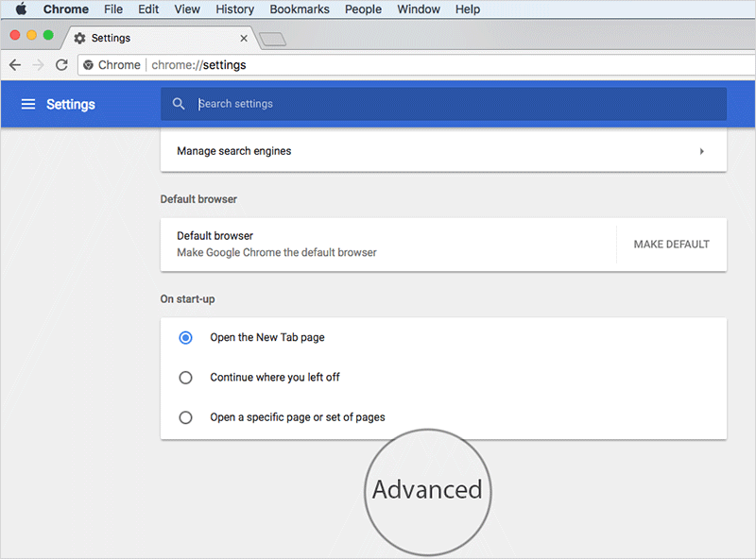Click the Settings tab gear icon
This screenshot has height=559, width=756.
[79, 38]
